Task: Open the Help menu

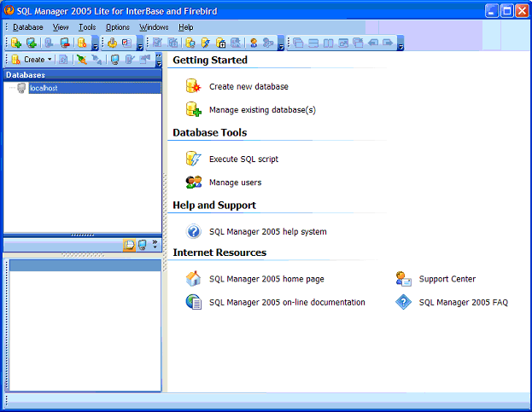Action: coord(186,27)
